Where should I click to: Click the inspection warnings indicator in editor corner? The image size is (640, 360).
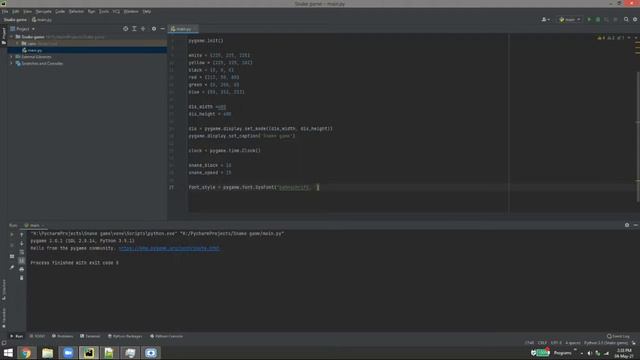tap(611, 38)
